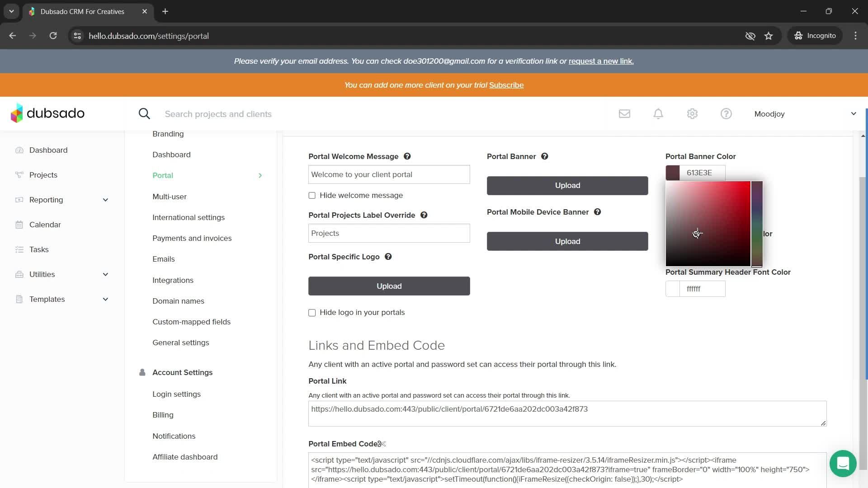
Task: Go back with the browser back arrow
Action: [x=13, y=36]
